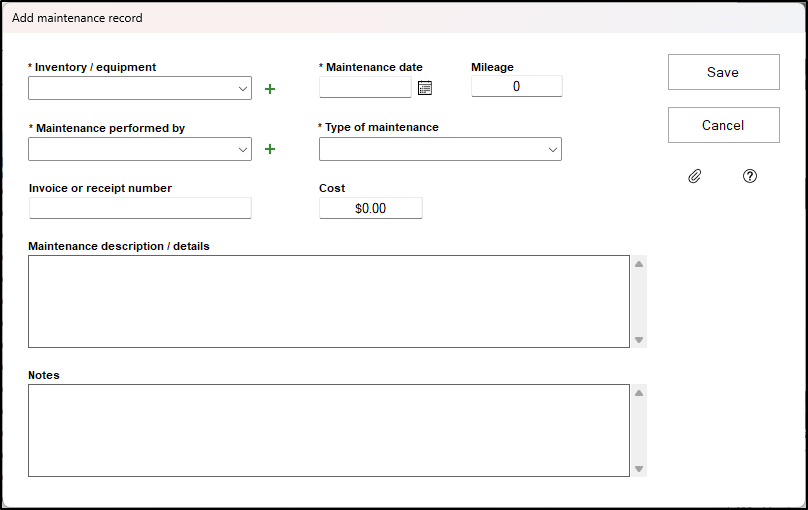Click the description box scroll up arrow

[x=639, y=264]
